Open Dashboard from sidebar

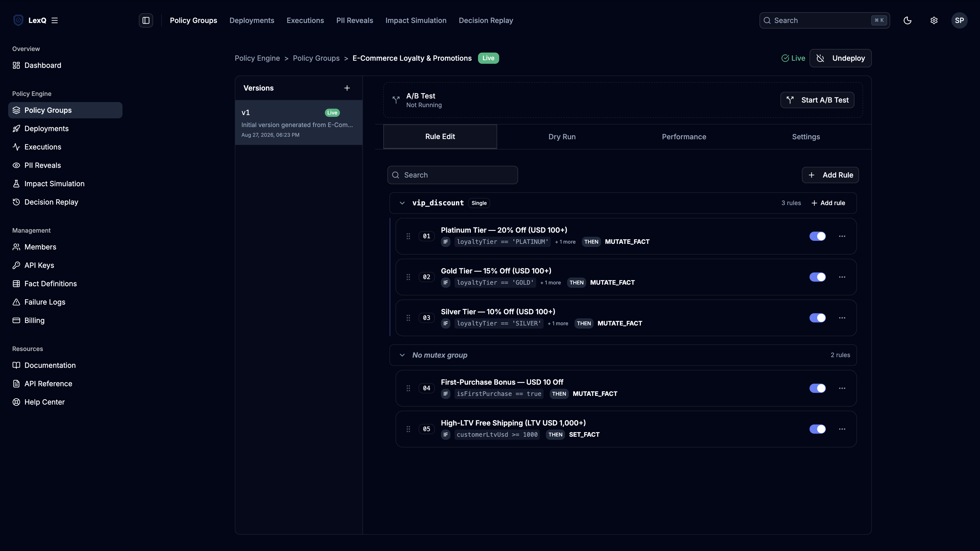pyautogui.click(x=65, y=65)
